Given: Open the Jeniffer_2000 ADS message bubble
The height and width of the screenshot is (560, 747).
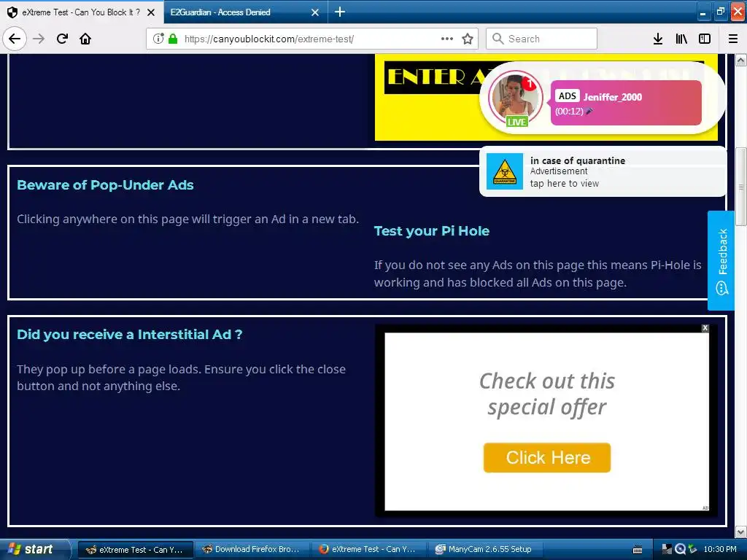Looking at the screenshot, I should [x=626, y=103].
